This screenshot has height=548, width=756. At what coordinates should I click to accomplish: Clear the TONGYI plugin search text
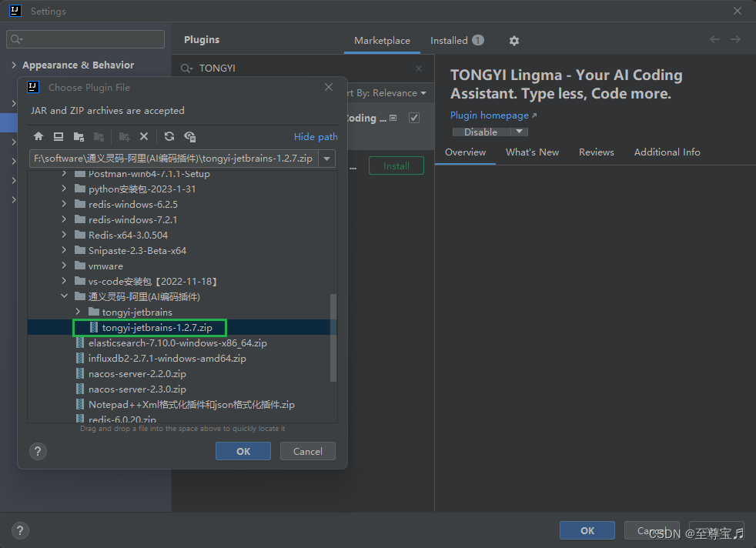pos(419,68)
